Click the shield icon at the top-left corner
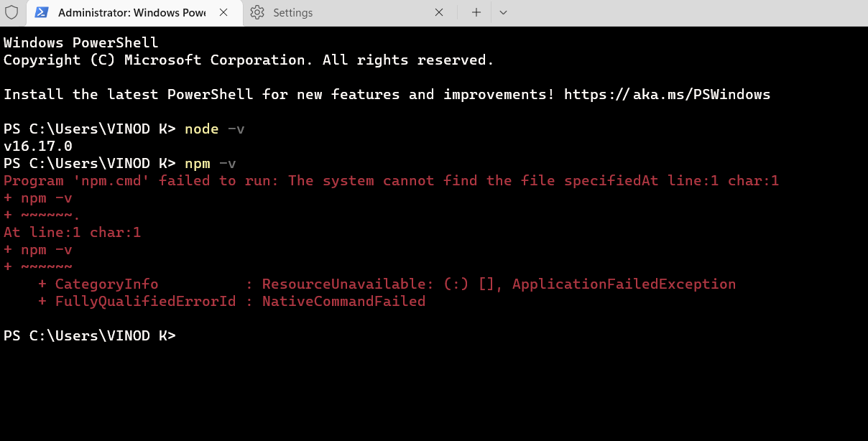This screenshot has width=868, height=441. coord(11,12)
